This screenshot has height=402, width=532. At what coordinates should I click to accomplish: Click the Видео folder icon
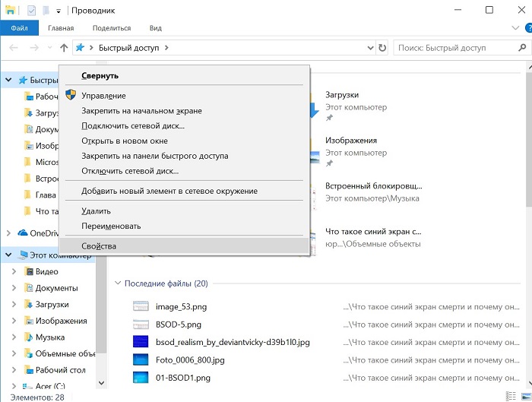pyautogui.click(x=30, y=271)
